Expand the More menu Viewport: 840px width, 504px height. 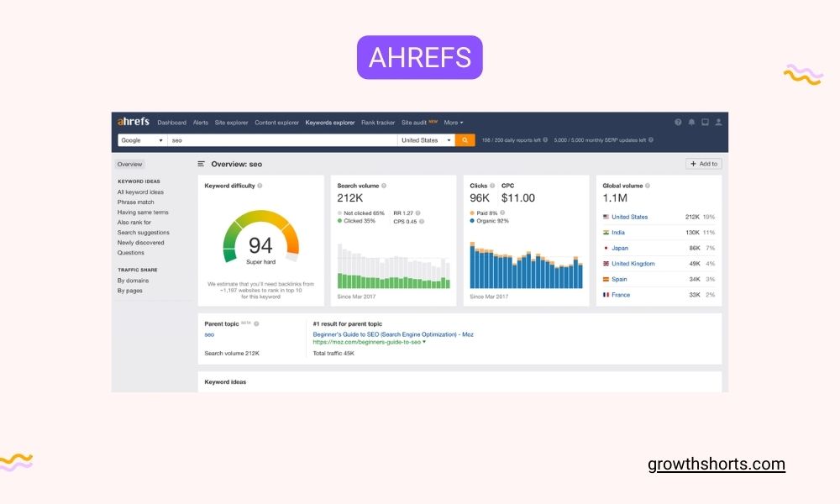tap(452, 122)
